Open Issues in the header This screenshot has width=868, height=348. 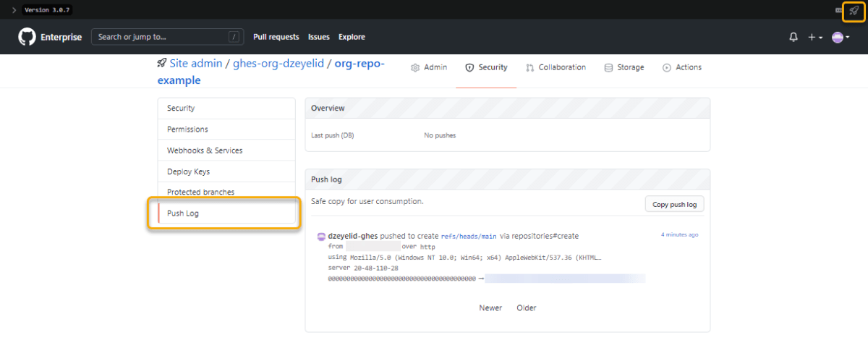point(319,37)
